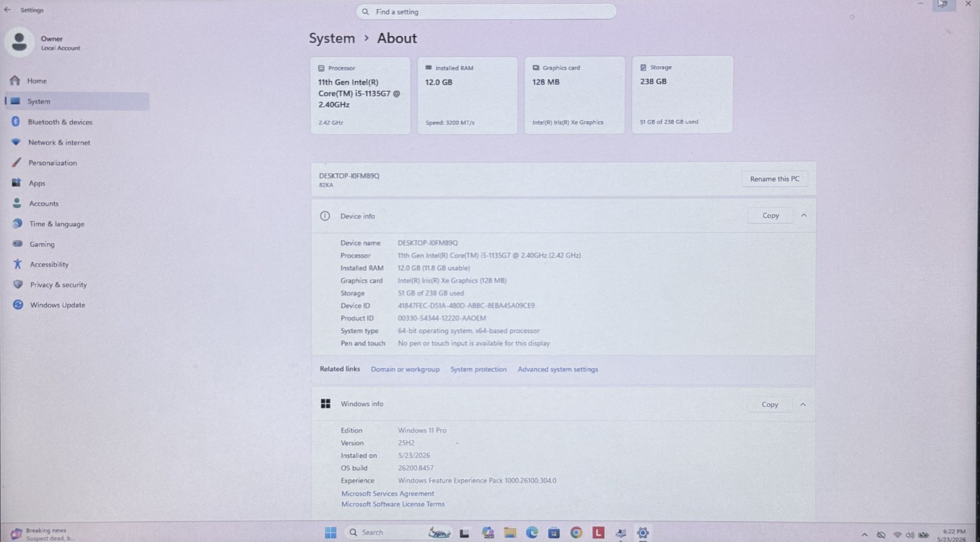Image resolution: width=980 pixels, height=542 pixels.
Task: Click the Settings gear taskbar icon
Action: 643,533
